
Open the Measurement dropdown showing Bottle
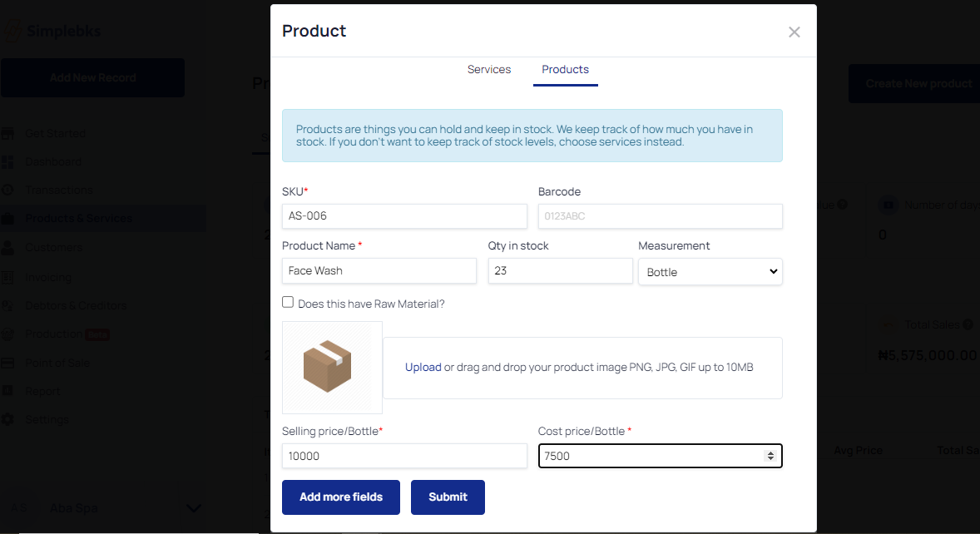pyautogui.click(x=710, y=272)
